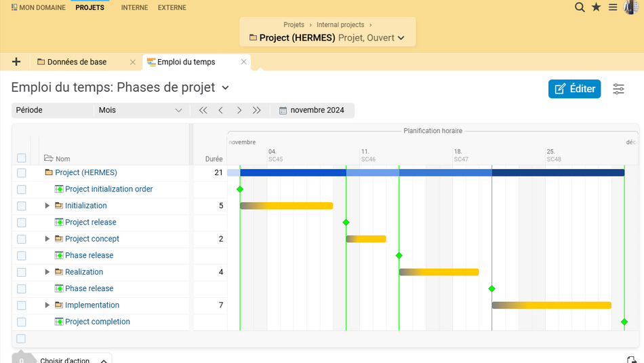Open the user profile avatar
This screenshot has height=363, width=644.
631,7
